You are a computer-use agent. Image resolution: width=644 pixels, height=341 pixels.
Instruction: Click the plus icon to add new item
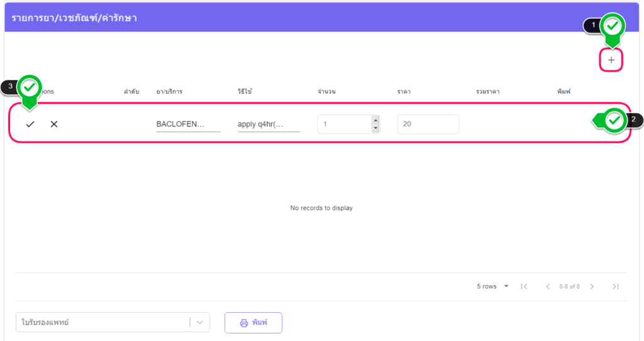(611, 60)
